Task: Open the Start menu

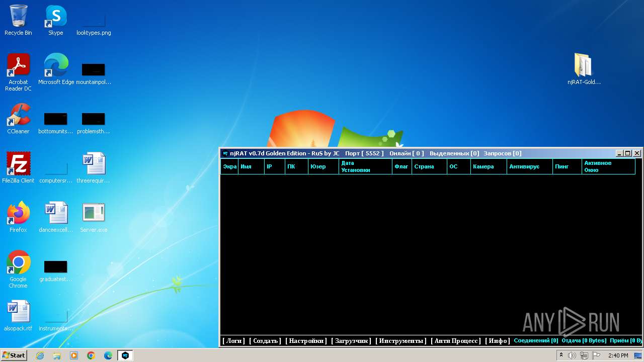Action: [x=14, y=355]
